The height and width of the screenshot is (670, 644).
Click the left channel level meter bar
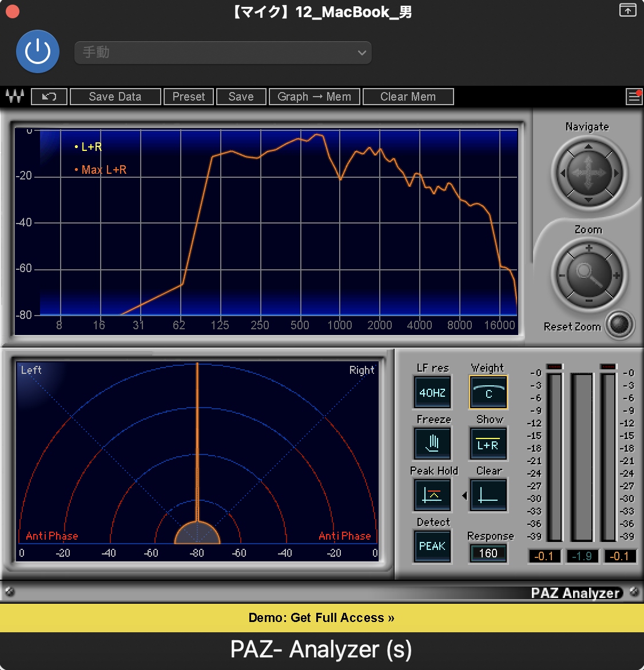(555, 457)
